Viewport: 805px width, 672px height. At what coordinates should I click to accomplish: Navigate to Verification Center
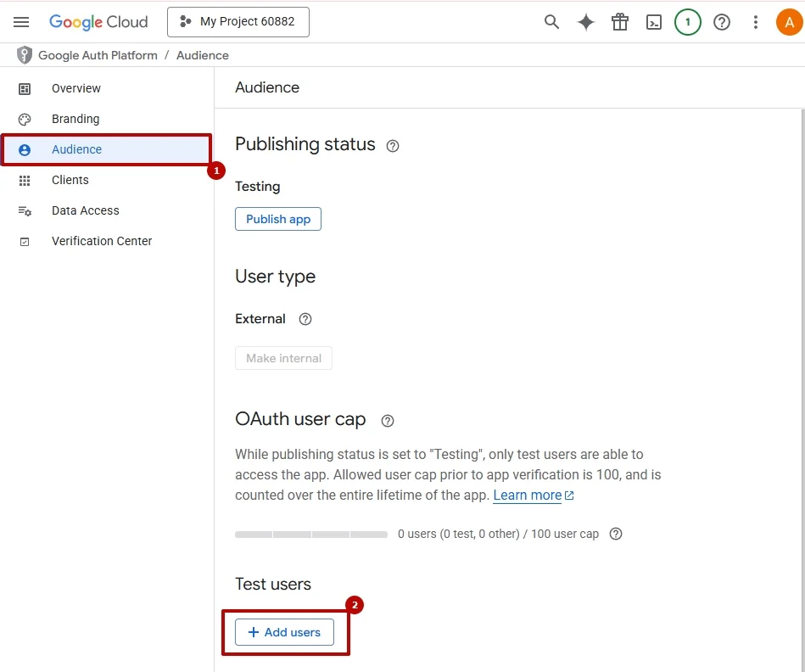[x=101, y=241]
